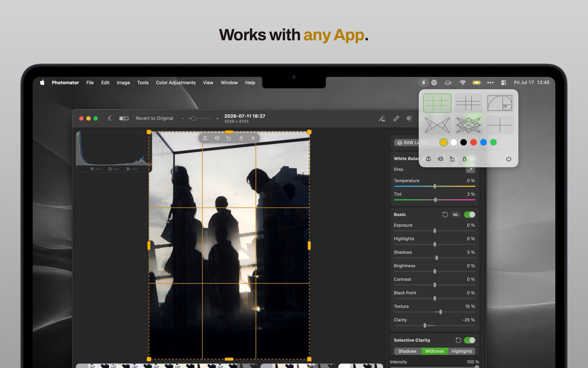Click the power icon in popup panel
The width and height of the screenshot is (588, 368).
tap(509, 159)
